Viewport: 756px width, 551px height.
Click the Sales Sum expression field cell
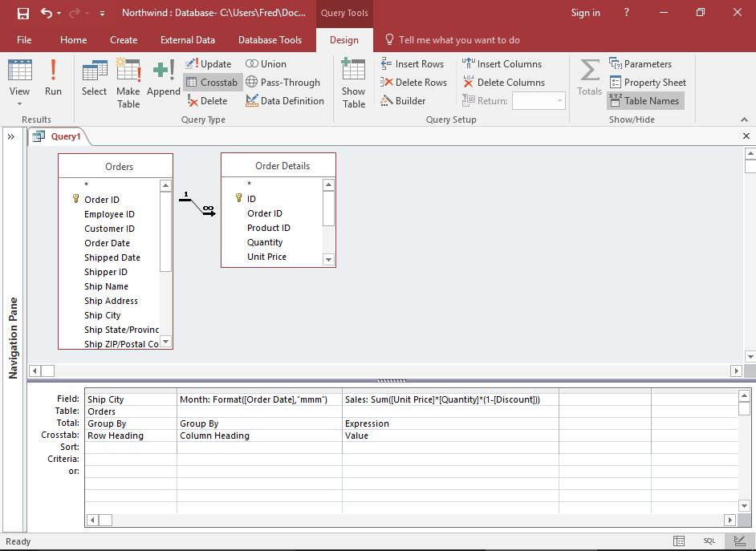450,399
